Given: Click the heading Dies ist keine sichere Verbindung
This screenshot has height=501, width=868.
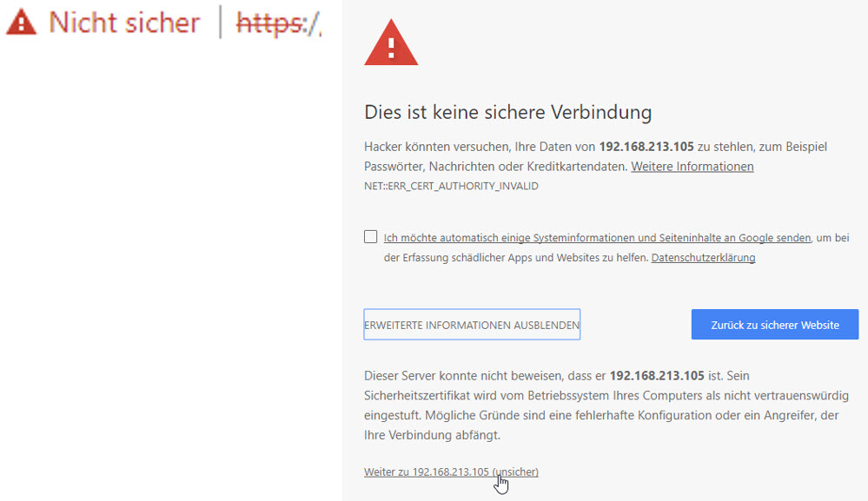Looking at the screenshot, I should tap(507, 112).
